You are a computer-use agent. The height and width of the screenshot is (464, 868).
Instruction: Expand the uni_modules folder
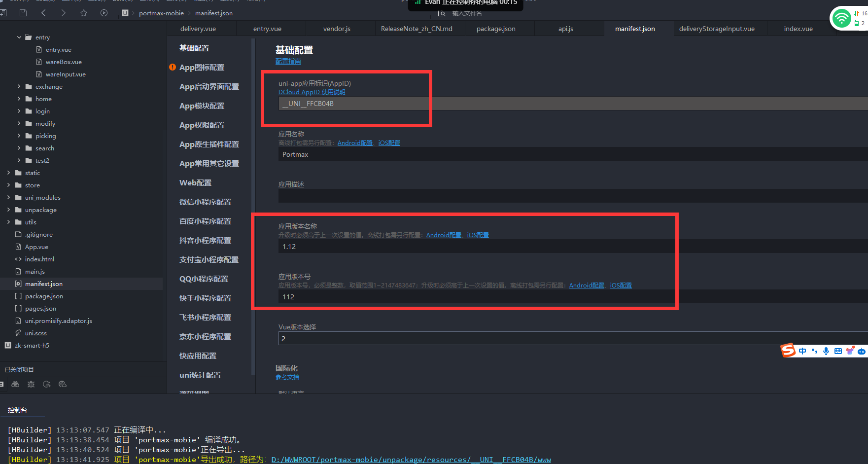9,197
